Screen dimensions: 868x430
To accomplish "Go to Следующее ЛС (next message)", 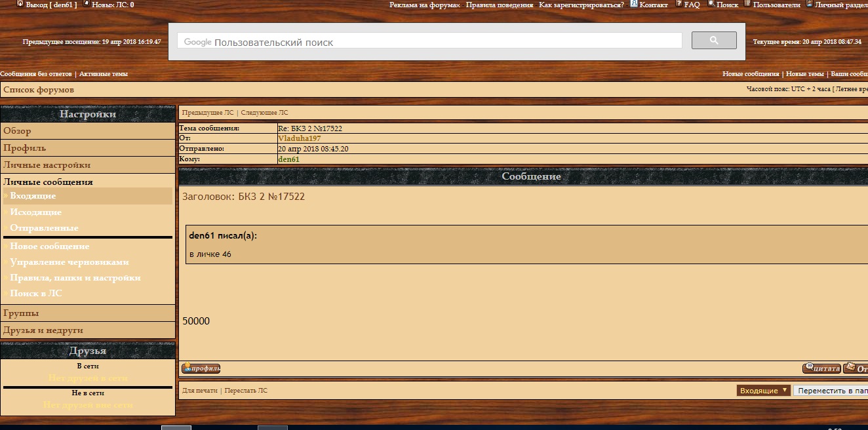I will [x=264, y=113].
